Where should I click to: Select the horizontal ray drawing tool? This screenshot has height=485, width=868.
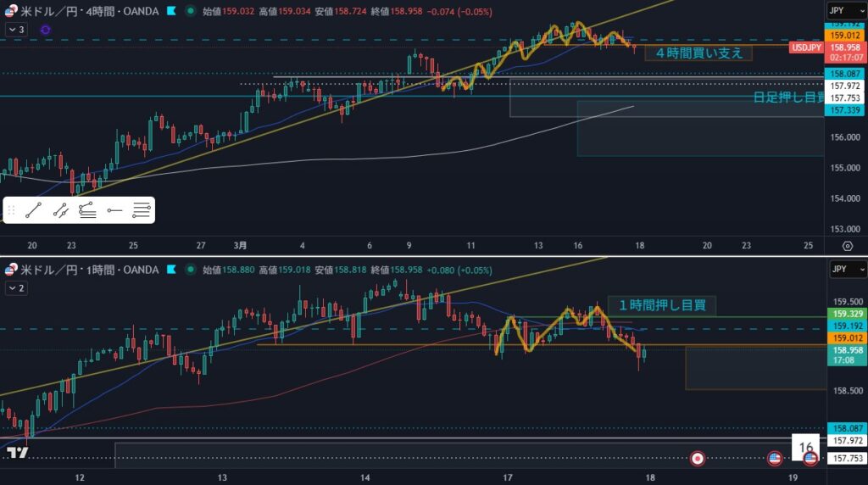tap(114, 210)
